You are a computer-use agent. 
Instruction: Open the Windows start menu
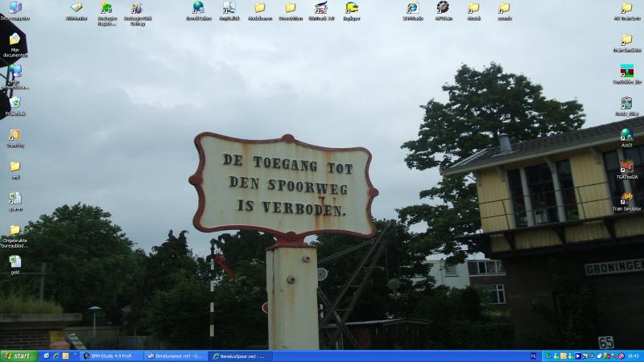click(19, 356)
